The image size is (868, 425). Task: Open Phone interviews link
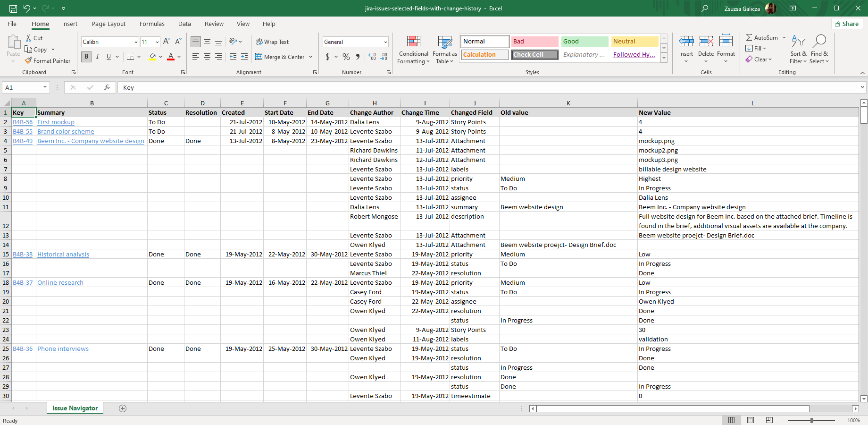tap(63, 348)
